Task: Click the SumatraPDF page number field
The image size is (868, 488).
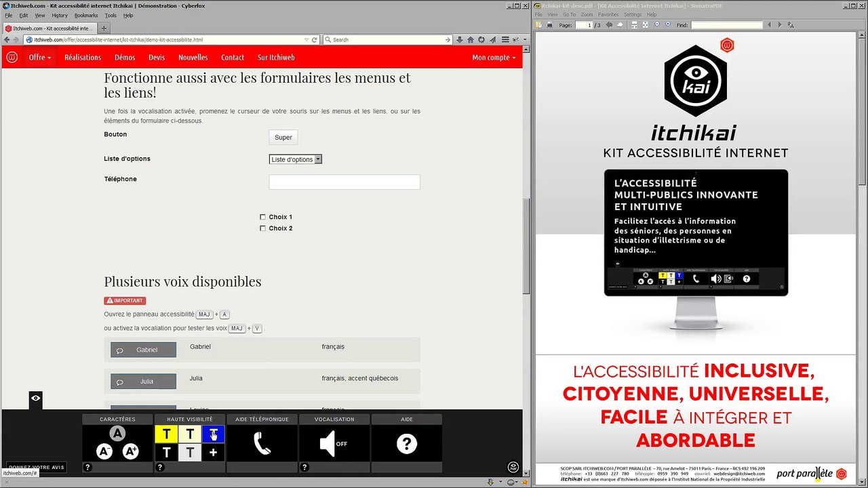Action: pyautogui.click(x=585, y=25)
